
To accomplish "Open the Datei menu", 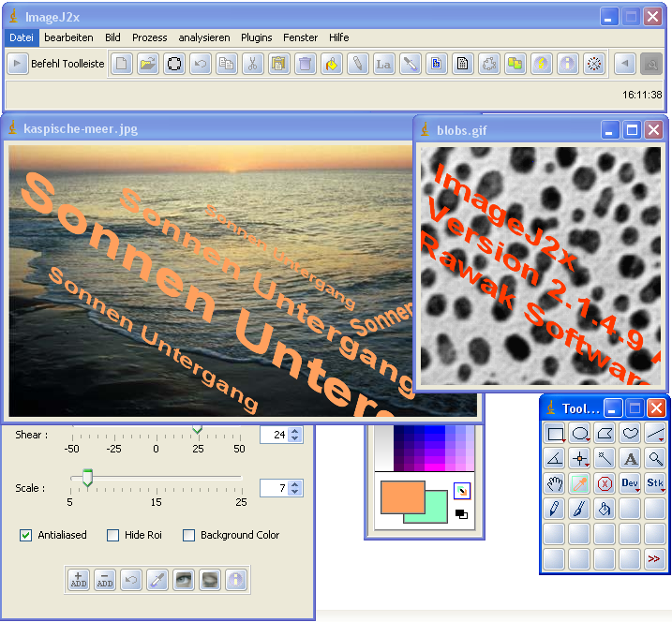I will pyautogui.click(x=22, y=37).
